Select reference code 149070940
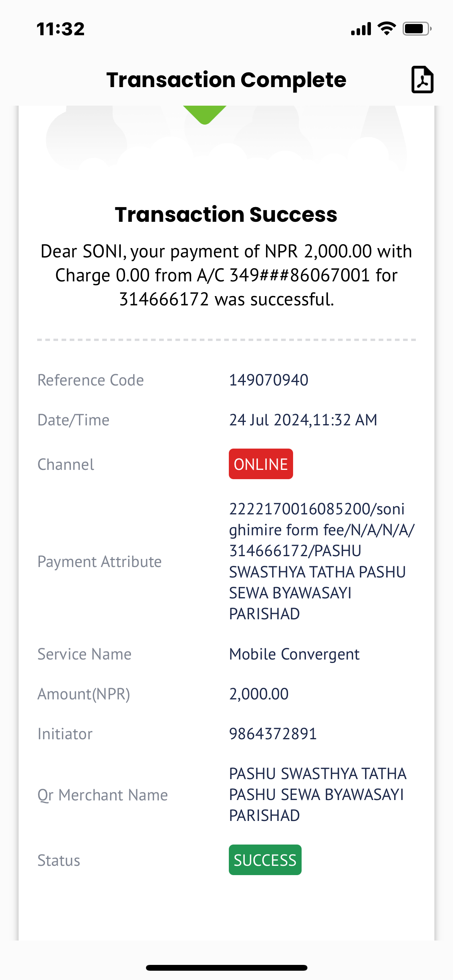Viewport: 453px width, 980px height. click(269, 380)
